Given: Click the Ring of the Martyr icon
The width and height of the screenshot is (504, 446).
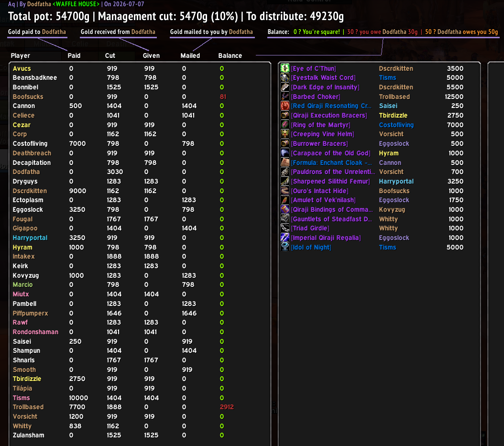Looking at the screenshot, I should (285, 125).
